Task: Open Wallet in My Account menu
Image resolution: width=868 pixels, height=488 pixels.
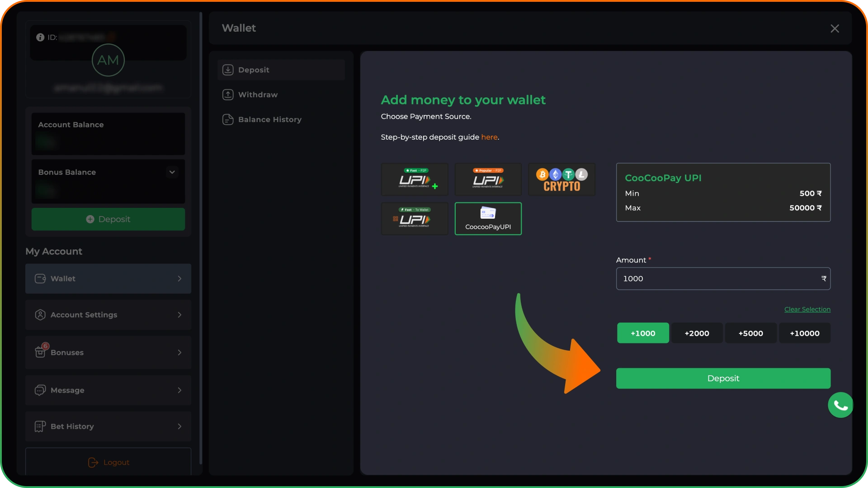Action: coord(108,278)
